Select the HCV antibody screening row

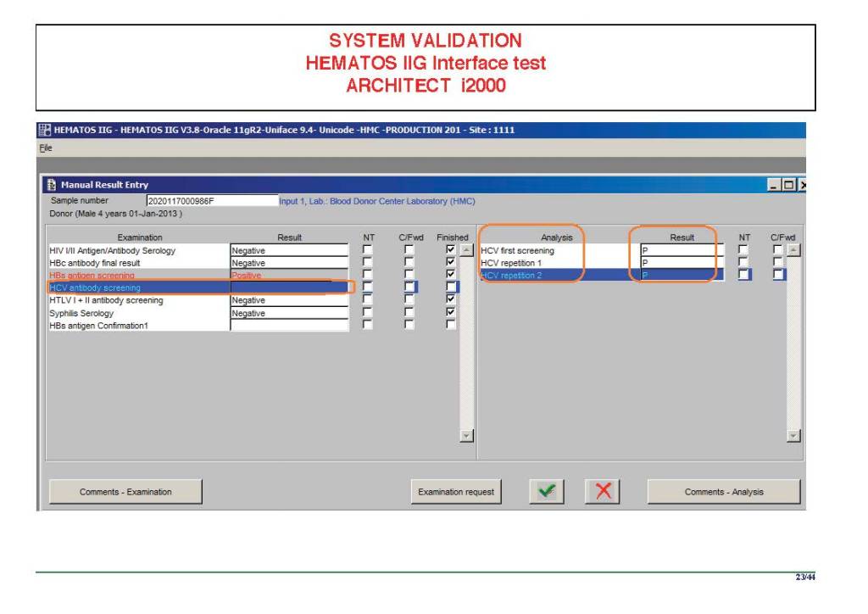[139, 288]
